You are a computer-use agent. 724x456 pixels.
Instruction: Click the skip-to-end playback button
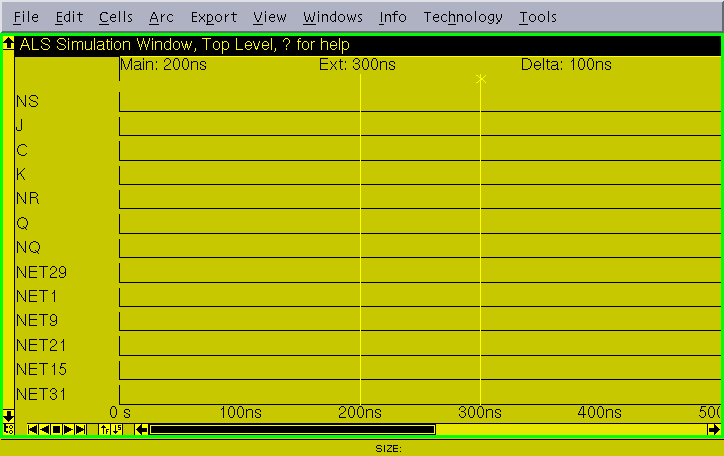[81, 430]
